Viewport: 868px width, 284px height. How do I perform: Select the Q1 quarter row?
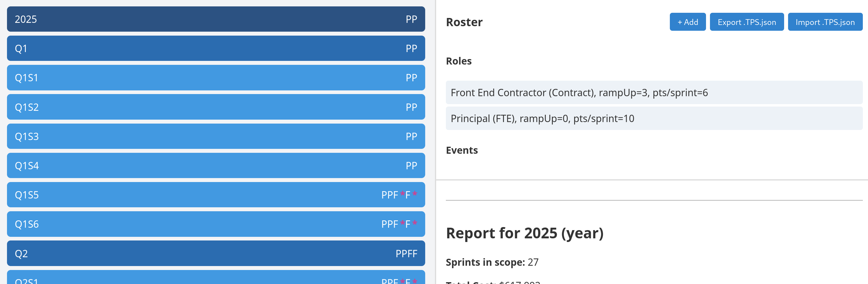coord(216,48)
